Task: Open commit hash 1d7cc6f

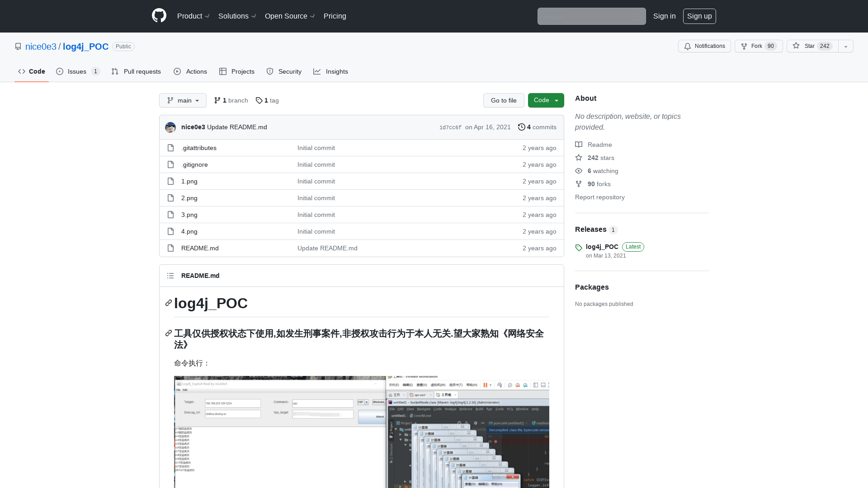Action: [x=450, y=127]
